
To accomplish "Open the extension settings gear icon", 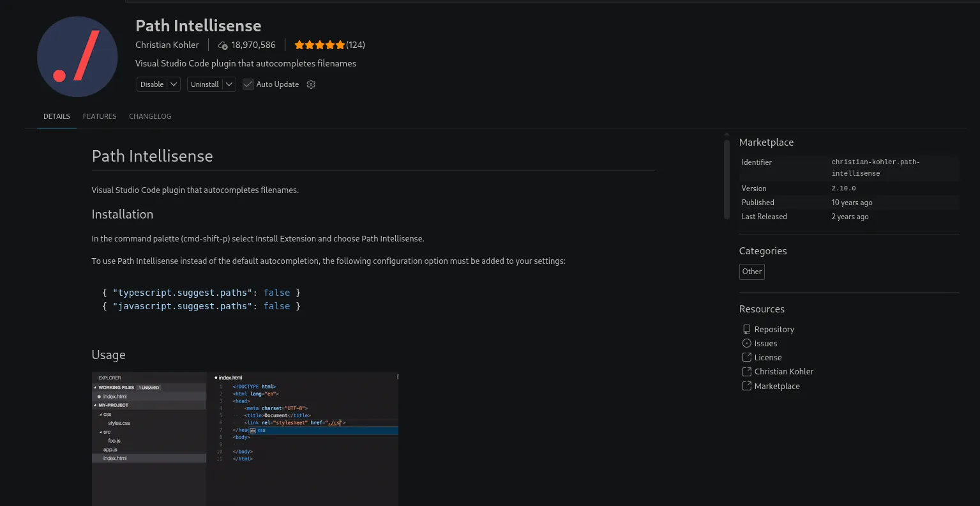I will click(311, 84).
